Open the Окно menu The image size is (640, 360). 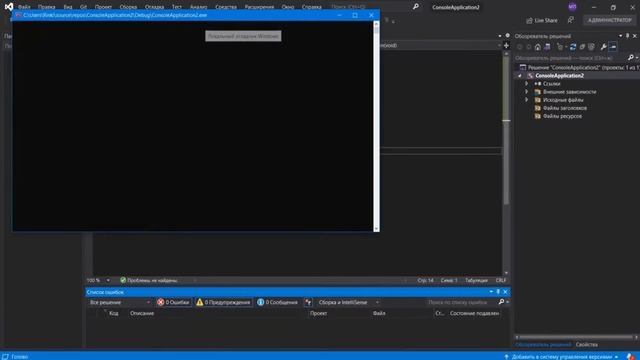pos(287,7)
